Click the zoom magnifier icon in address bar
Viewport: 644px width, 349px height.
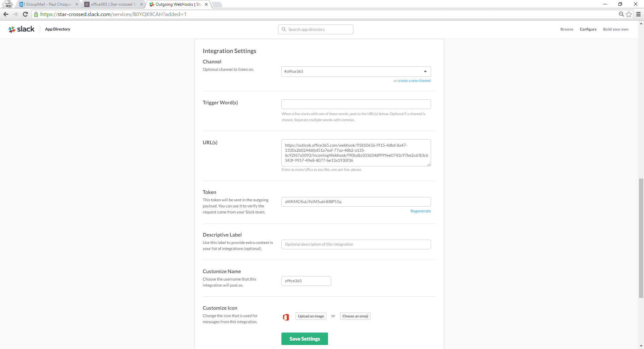(621, 14)
